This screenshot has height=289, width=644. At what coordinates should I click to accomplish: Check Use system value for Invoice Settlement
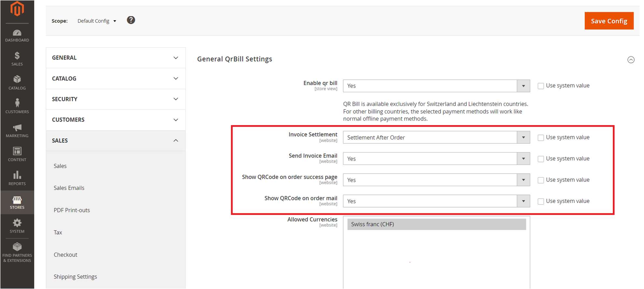(x=541, y=138)
